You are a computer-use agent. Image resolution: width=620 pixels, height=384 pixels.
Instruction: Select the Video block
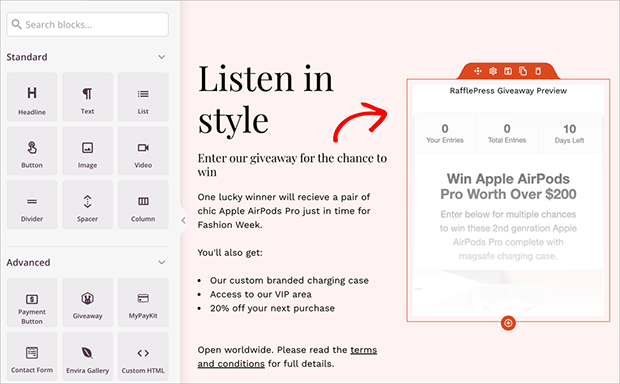[143, 151]
